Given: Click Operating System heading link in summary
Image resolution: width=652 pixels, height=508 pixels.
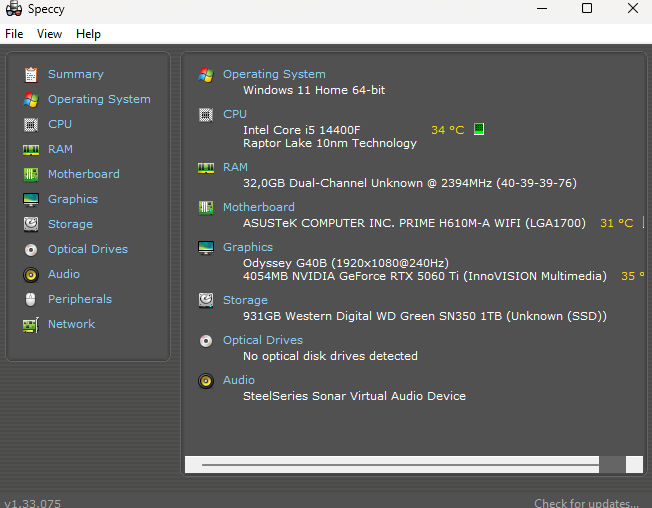Looking at the screenshot, I should 274,74.
